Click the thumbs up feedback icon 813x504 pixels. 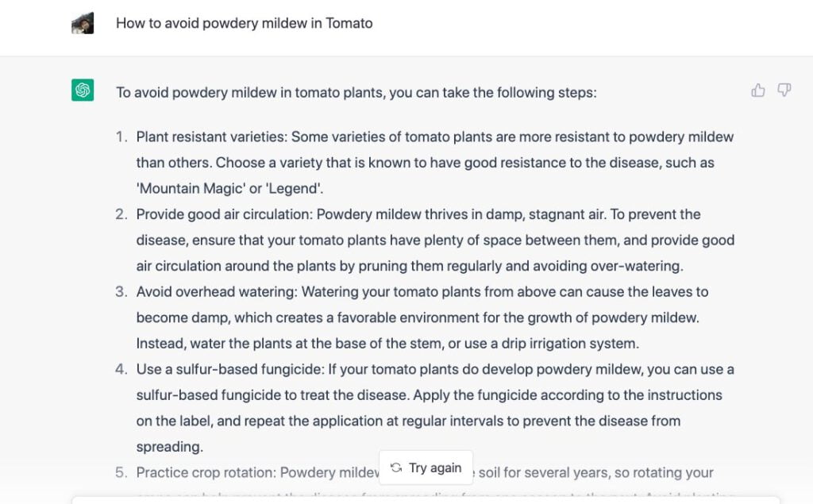coord(758,90)
